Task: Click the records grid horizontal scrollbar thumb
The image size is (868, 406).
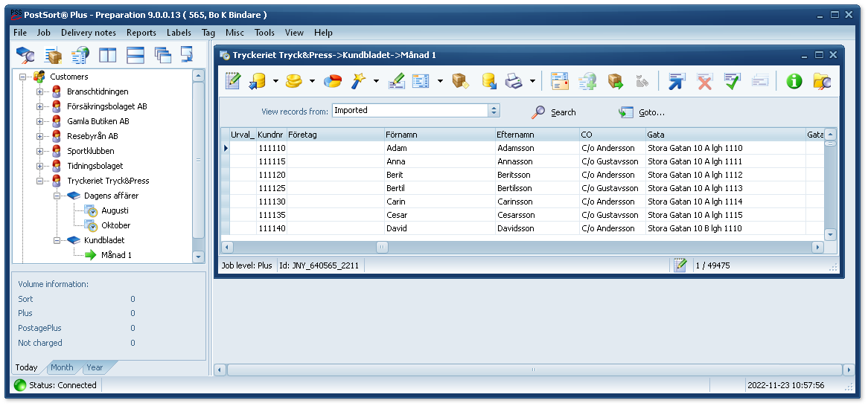Action: click(x=382, y=248)
